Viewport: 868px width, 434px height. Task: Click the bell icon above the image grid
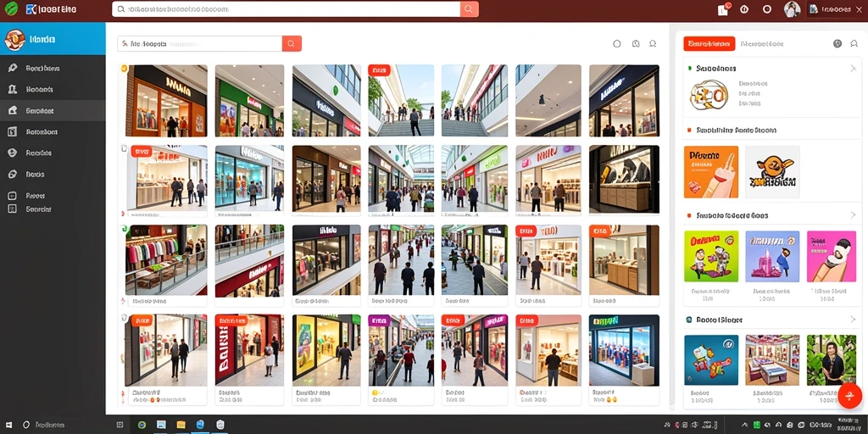coord(653,44)
